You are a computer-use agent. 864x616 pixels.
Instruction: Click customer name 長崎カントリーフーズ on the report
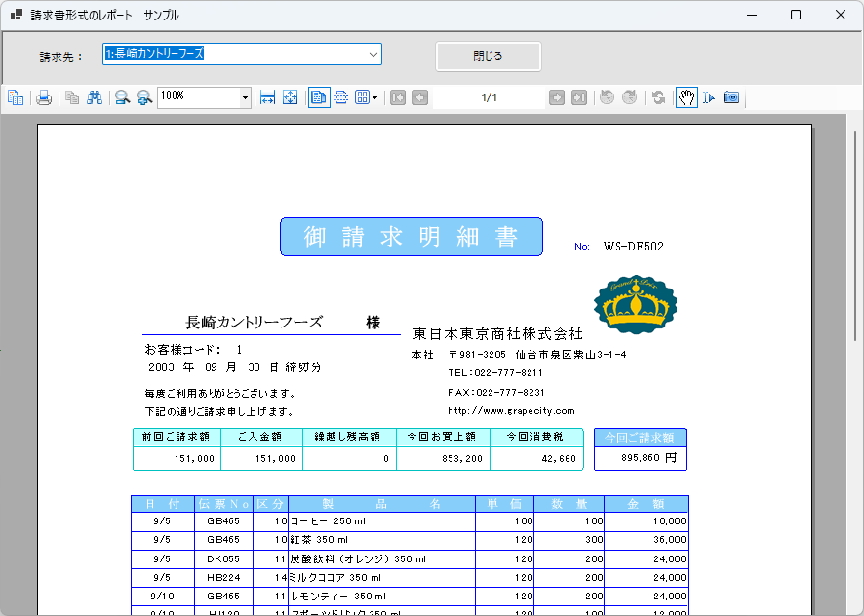254,323
